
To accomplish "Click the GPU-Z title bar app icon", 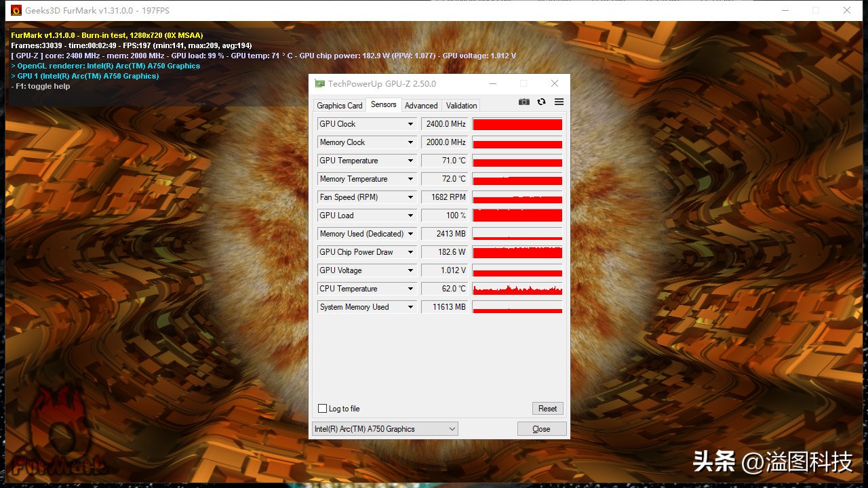I will [319, 83].
